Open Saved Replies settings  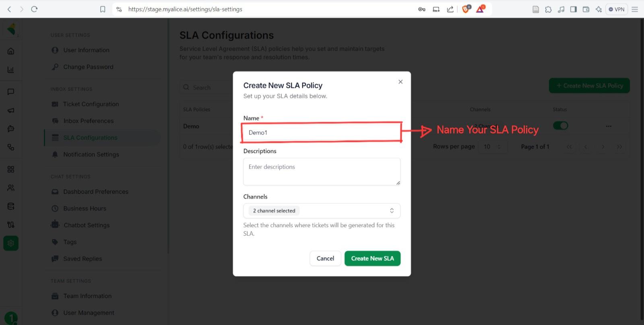coord(83,259)
